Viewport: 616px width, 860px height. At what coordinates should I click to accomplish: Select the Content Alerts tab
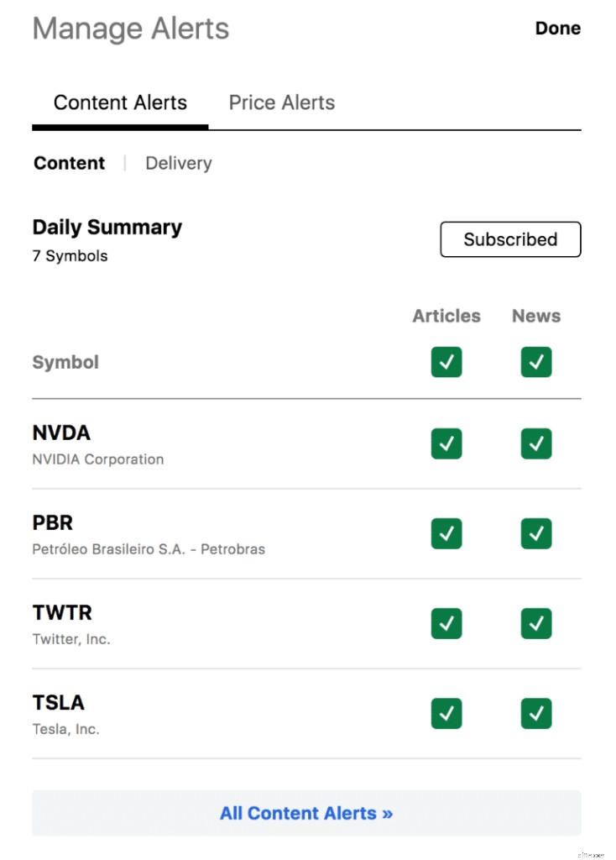point(120,102)
